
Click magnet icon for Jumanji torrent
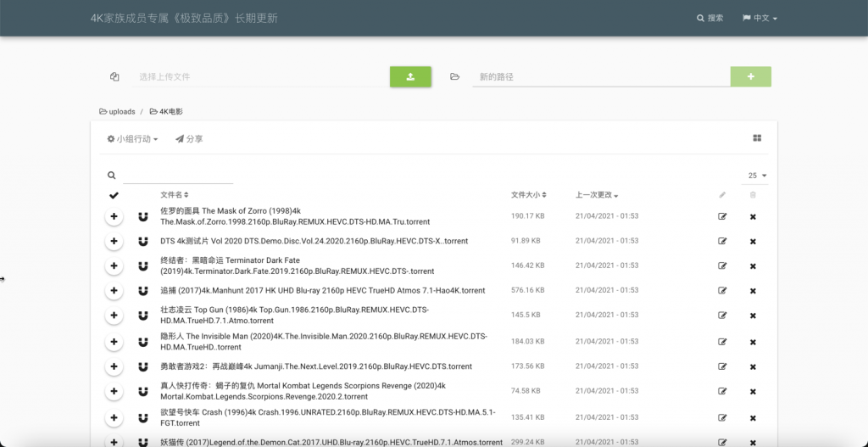coord(142,366)
